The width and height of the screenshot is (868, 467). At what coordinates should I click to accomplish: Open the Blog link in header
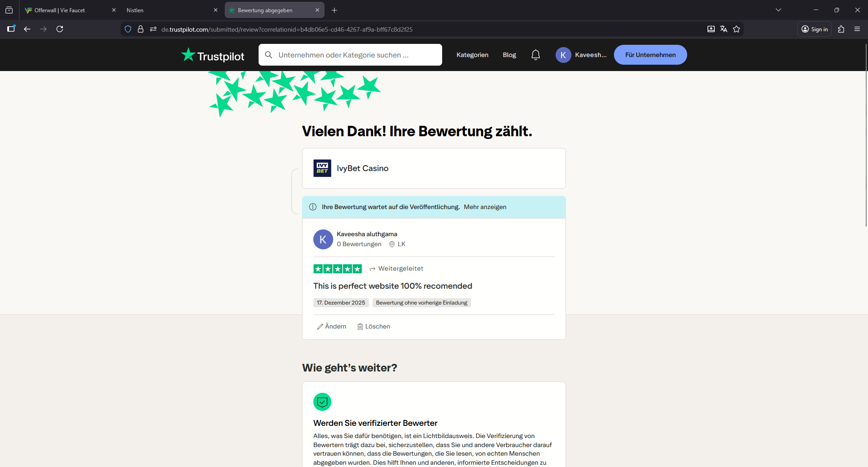pos(509,55)
